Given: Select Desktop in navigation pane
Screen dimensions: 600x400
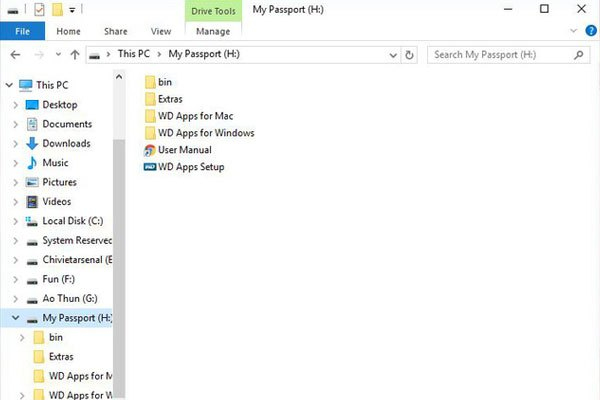Looking at the screenshot, I should tap(60, 104).
